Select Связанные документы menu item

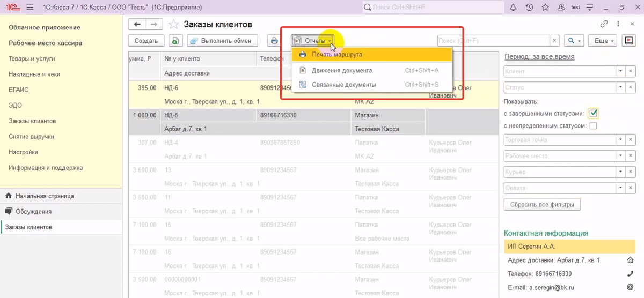[372, 85]
